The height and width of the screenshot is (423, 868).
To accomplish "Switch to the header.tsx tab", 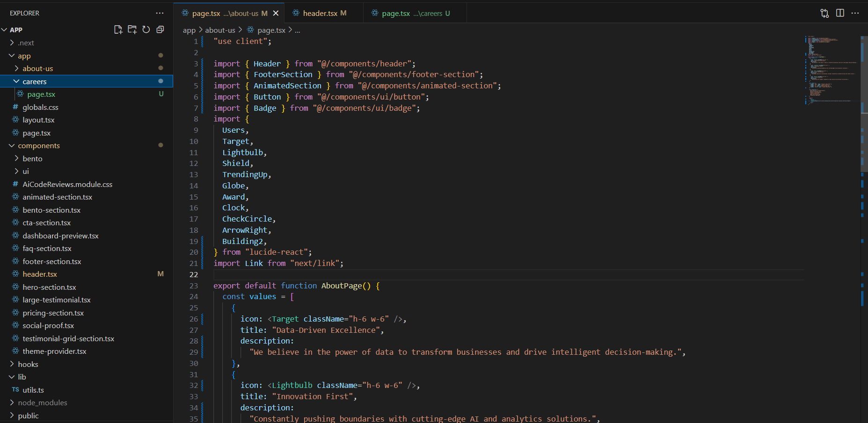I will click(x=320, y=13).
